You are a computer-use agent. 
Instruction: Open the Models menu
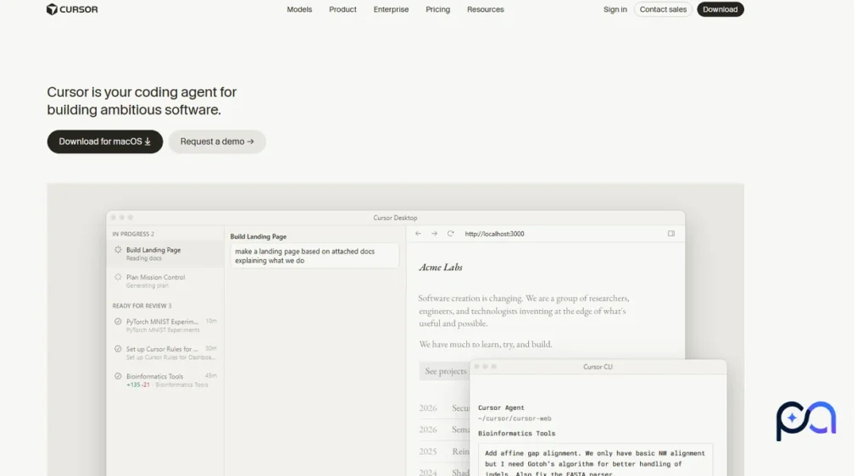point(299,9)
